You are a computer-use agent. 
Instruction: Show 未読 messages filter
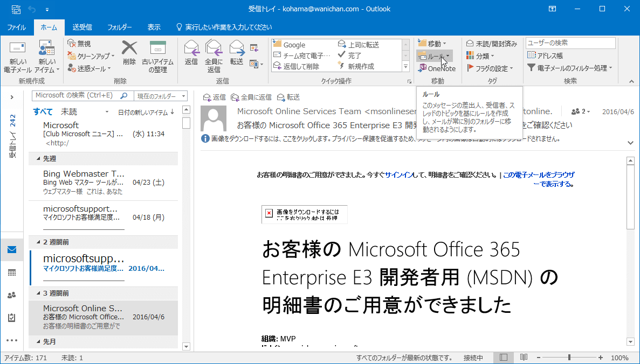point(69,111)
